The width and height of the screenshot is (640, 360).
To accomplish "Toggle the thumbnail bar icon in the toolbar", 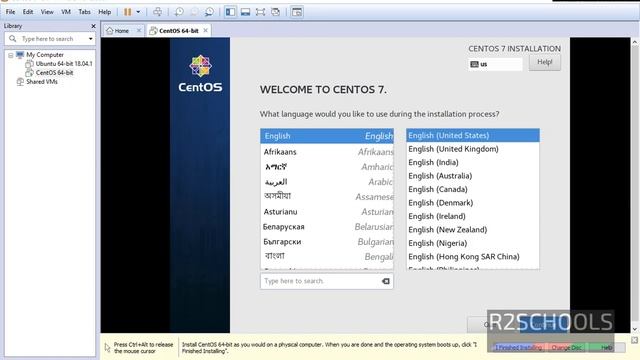I will point(245,12).
